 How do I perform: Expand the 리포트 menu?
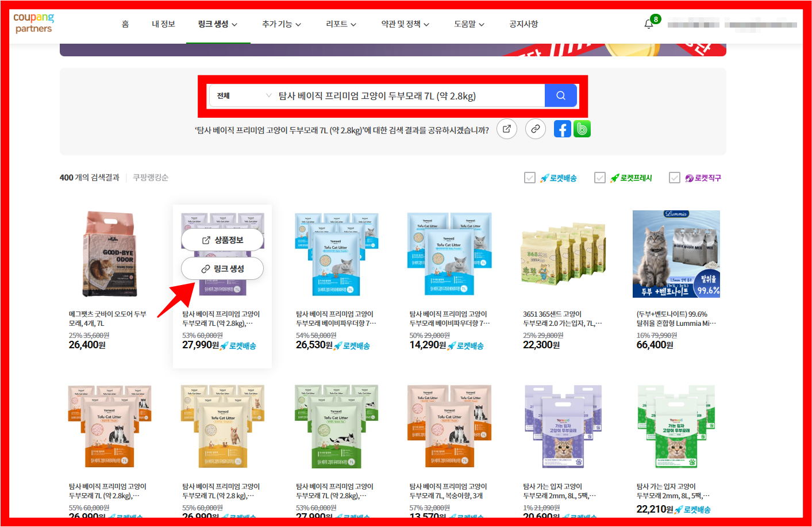click(341, 24)
